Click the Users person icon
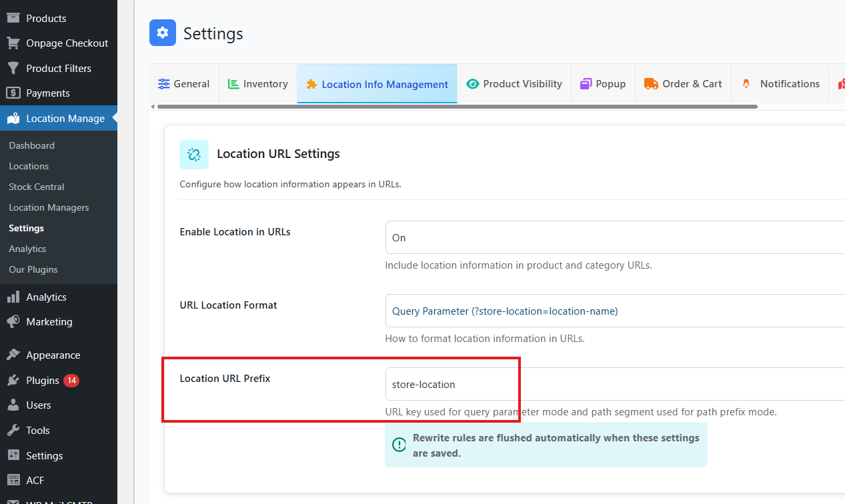This screenshot has height=504, width=845. (x=13, y=405)
